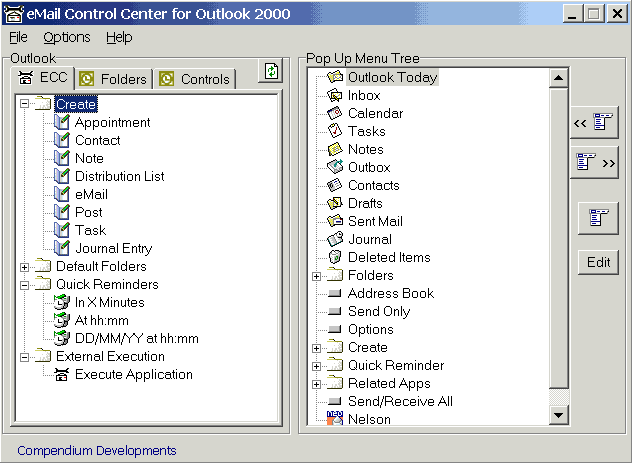The image size is (632, 463).
Task: Click the menu tree button above Edit
Action: (599, 218)
